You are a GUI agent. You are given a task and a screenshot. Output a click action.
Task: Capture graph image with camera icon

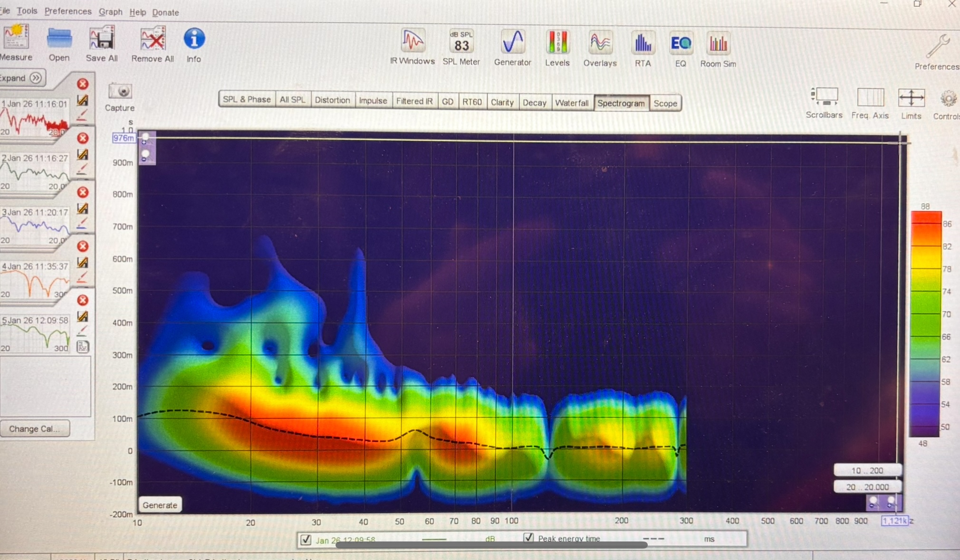(x=120, y=91)
